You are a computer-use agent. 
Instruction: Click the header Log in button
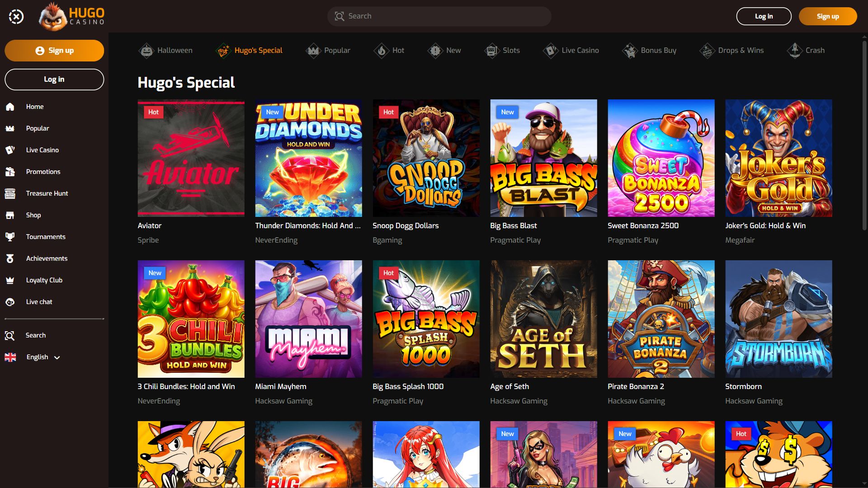764,16
